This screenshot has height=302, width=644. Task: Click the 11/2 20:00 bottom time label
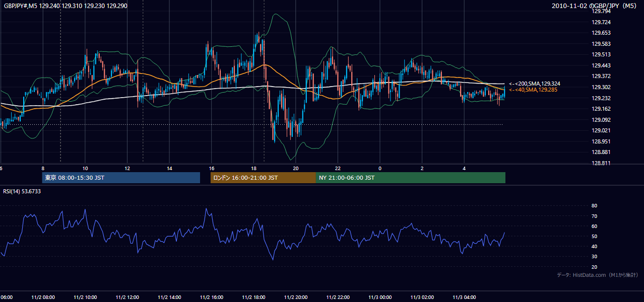point(296,297)
